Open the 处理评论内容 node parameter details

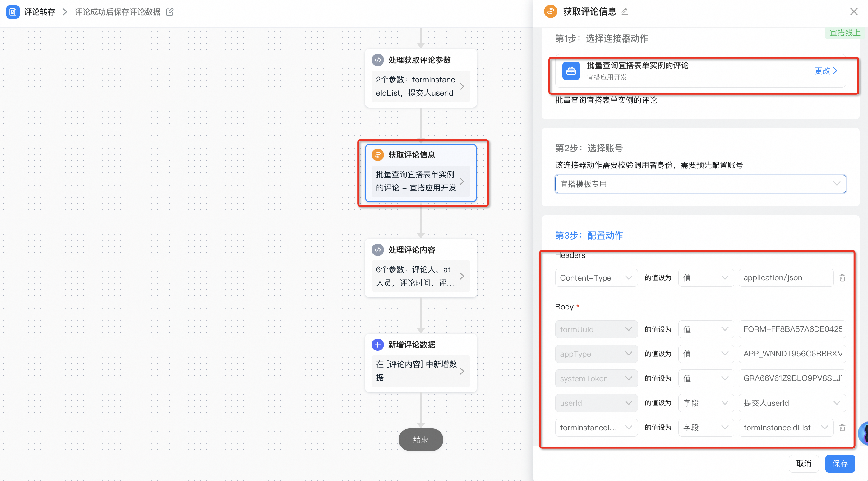click(x=421, y=276)
